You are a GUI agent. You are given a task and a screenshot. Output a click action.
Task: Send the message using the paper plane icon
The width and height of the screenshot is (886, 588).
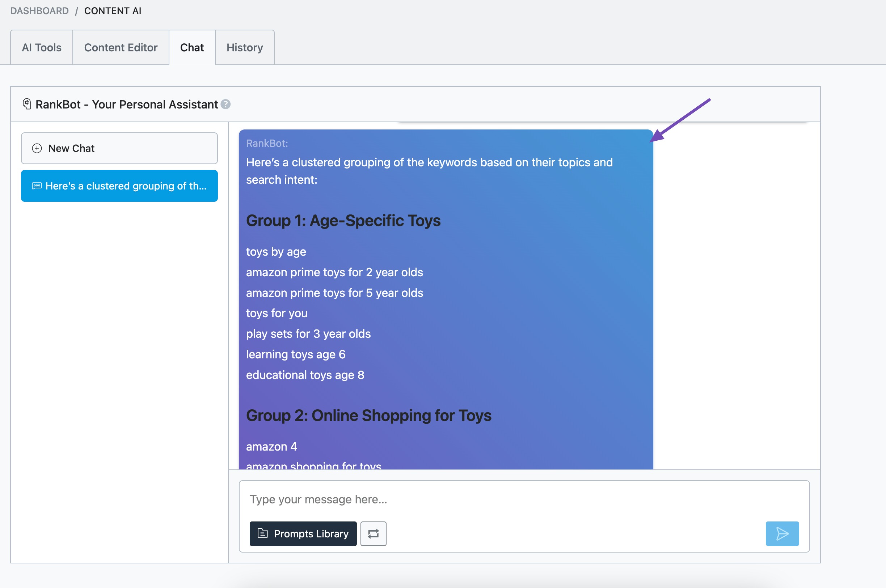click(782, 534)
